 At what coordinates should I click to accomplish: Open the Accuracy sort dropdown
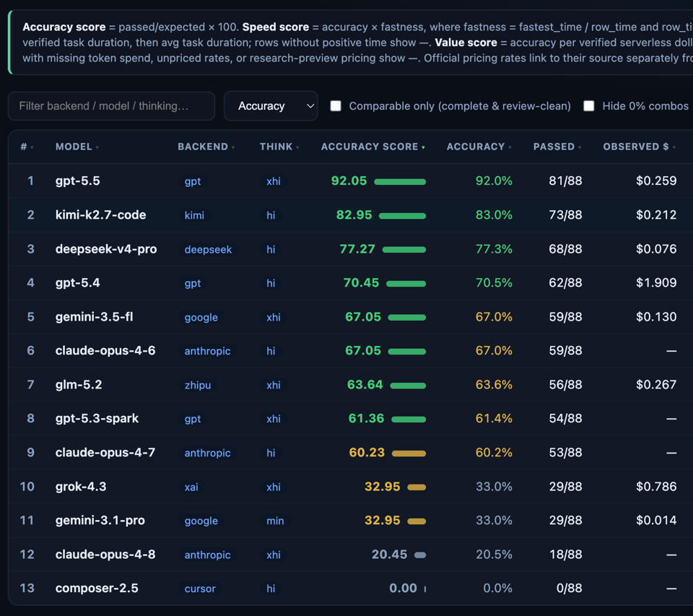(271, 105)
